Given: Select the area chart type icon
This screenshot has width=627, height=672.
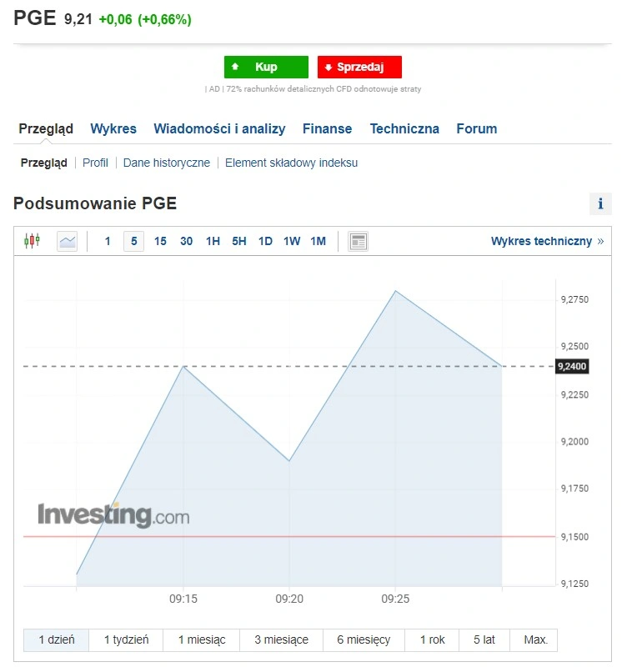Looking at the screenshot, I should tap(68, 241).
